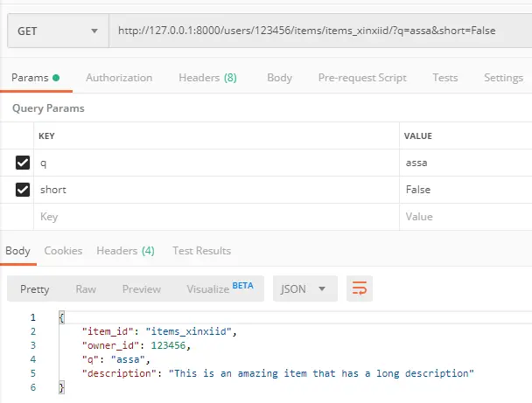Image resolution: width=532 pixels, height=403 pixels.
Task: Open the GET method dropdown
Action: (56, 32)
